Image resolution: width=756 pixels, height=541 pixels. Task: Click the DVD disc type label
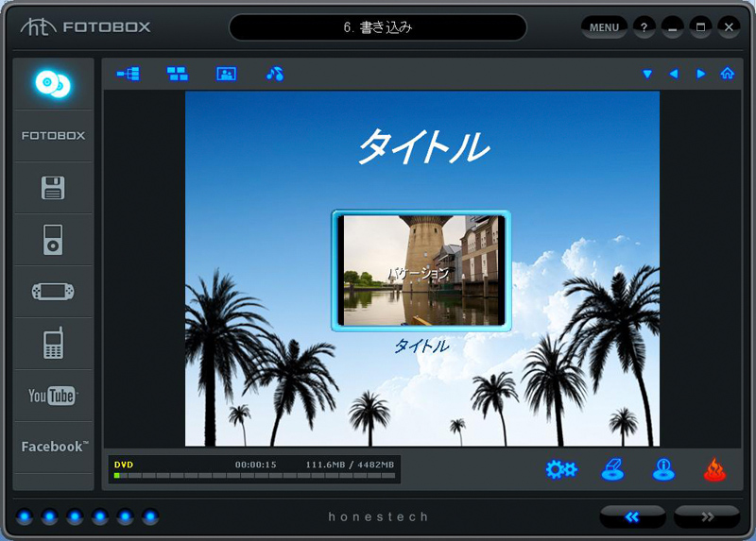coord(124,465)
